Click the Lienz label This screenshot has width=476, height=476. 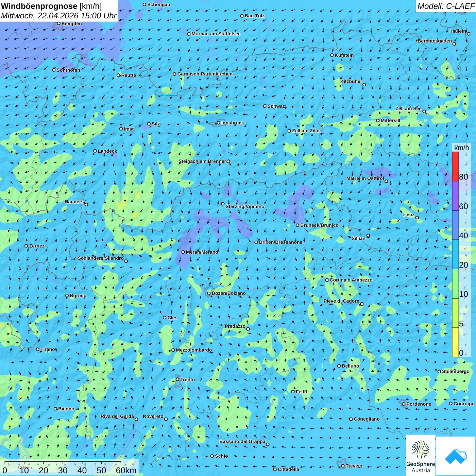tap(408, 215)
